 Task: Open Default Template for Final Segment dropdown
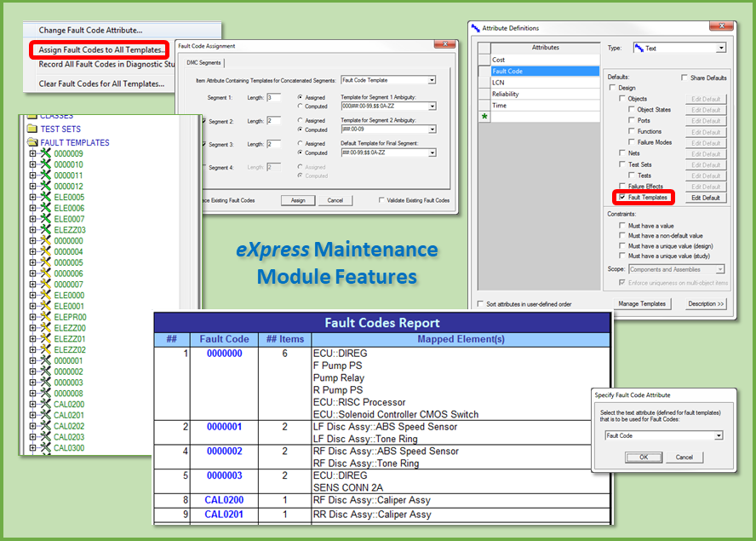click(x=432, y=153)
